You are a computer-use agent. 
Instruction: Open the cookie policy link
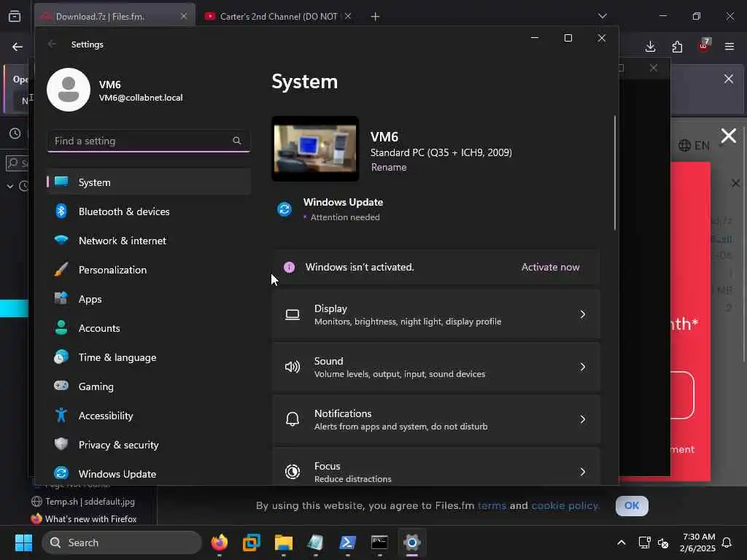[565, 506]
